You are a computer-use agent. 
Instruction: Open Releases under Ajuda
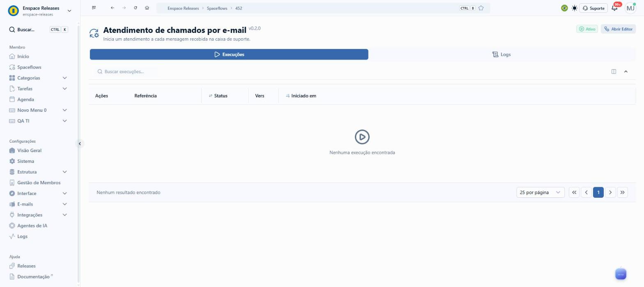[26, 266]
